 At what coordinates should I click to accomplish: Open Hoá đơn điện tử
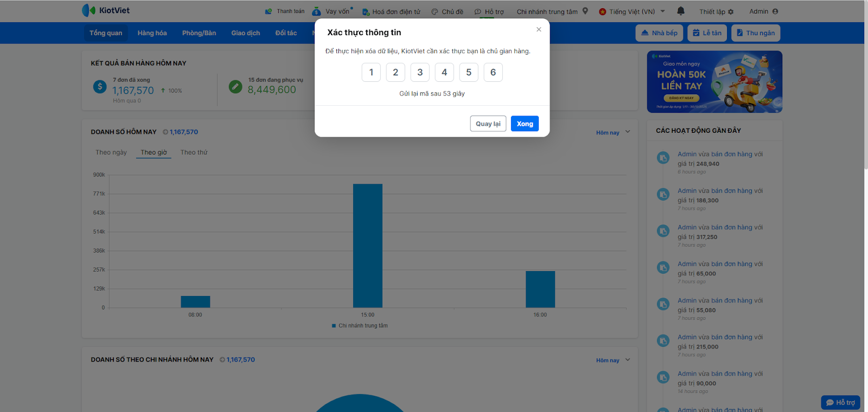(391, 11)
